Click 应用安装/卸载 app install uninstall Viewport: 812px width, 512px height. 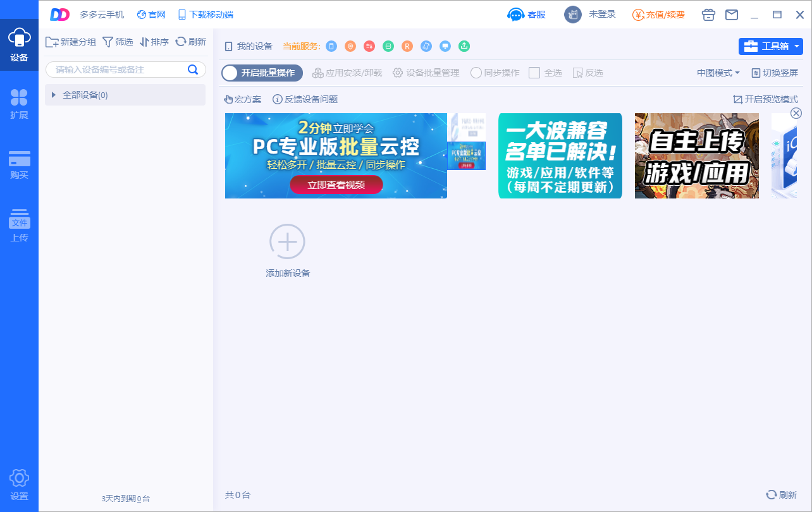[347, 73]
